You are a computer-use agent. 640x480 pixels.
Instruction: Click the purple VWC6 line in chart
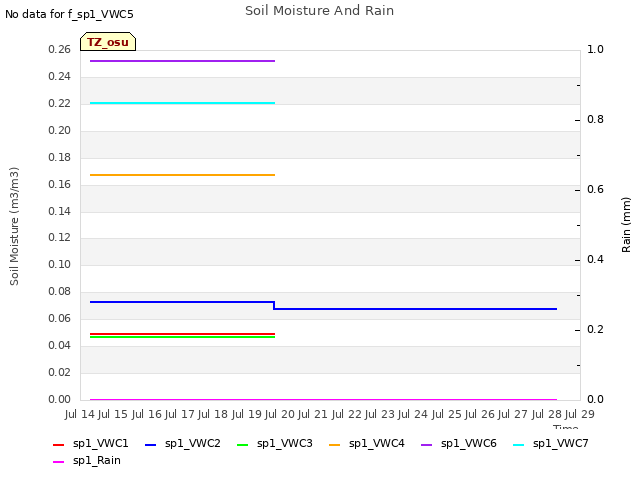click(182, 61)
